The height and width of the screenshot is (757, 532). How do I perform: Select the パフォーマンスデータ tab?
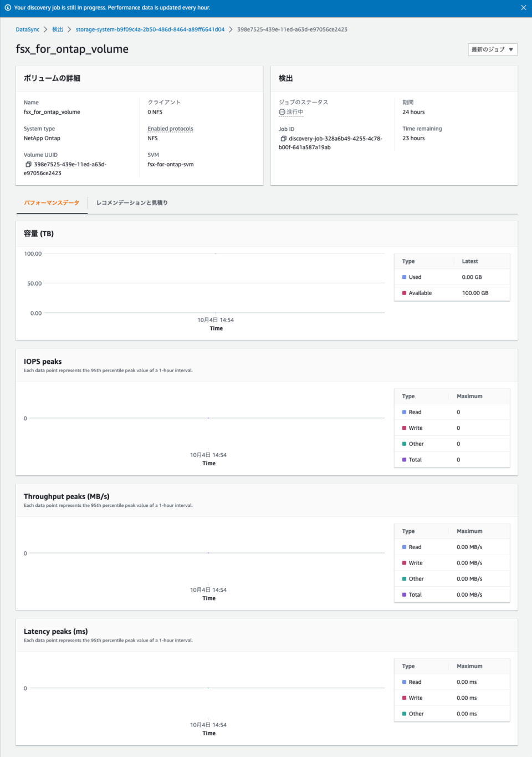51,202
